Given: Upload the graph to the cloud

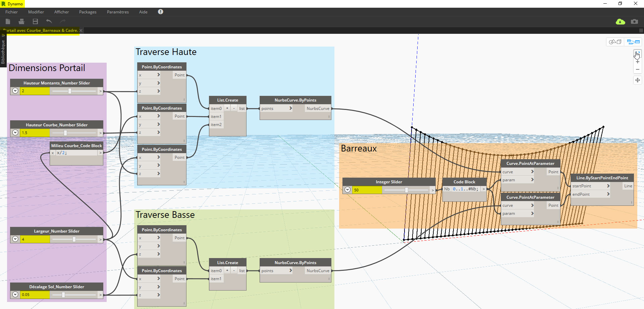Looking at the screenshot, I should [620, 21].
